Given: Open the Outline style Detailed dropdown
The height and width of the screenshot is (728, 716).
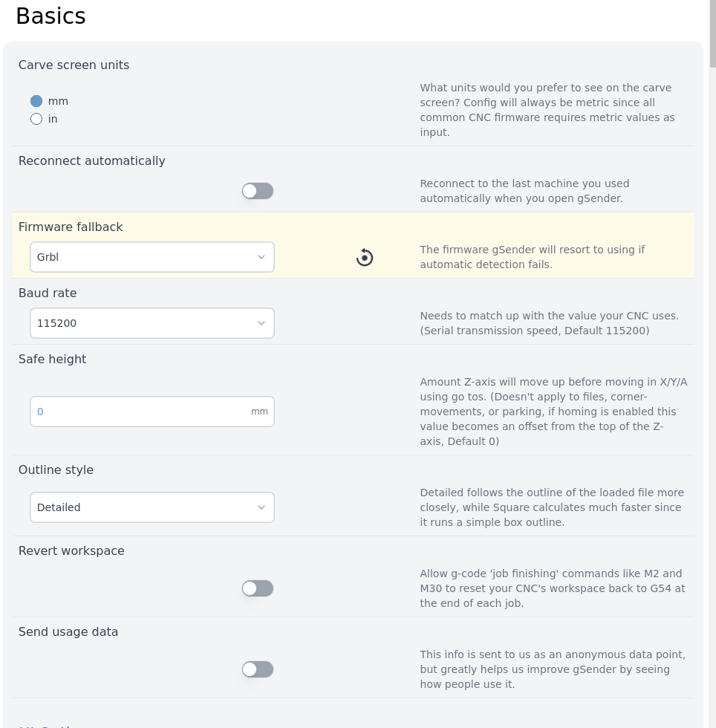Looking at the screenshot, I should 152,507.
